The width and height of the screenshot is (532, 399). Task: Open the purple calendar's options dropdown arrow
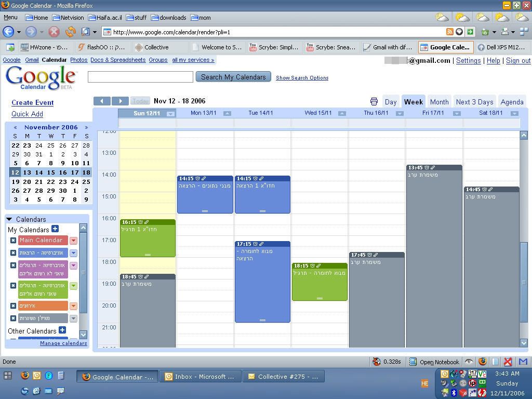point(73,265)
